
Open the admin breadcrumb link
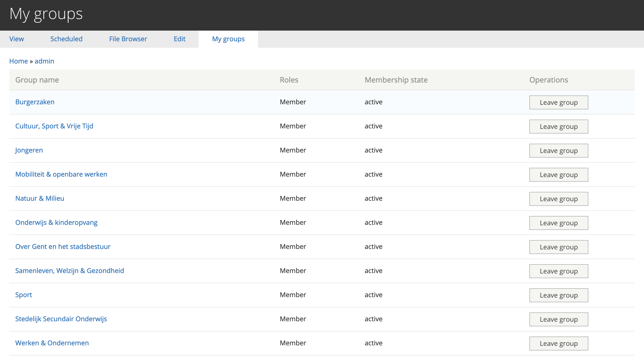(44, 61)
